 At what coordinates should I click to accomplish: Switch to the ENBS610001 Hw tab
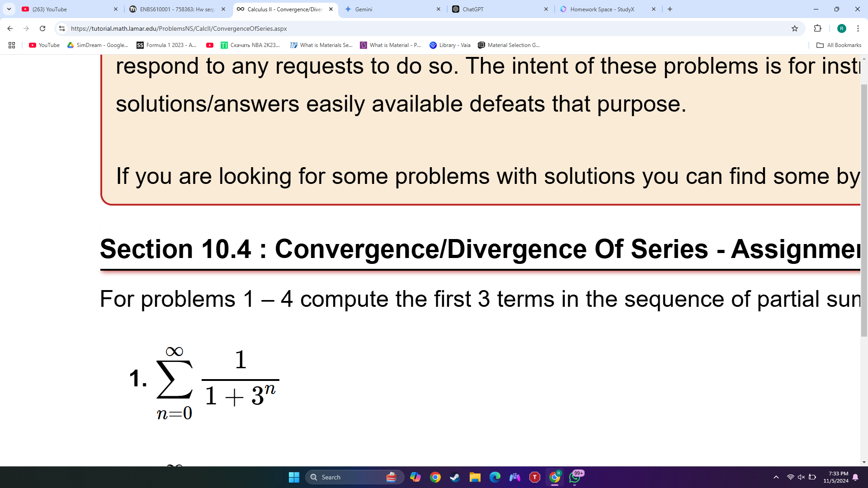coord(177,9)
